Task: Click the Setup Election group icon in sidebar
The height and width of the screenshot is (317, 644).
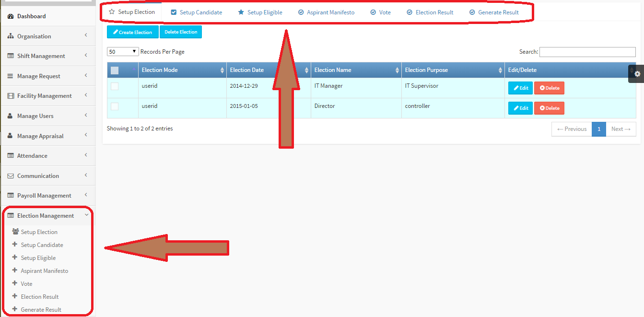Action: click(x=15, y=232)
